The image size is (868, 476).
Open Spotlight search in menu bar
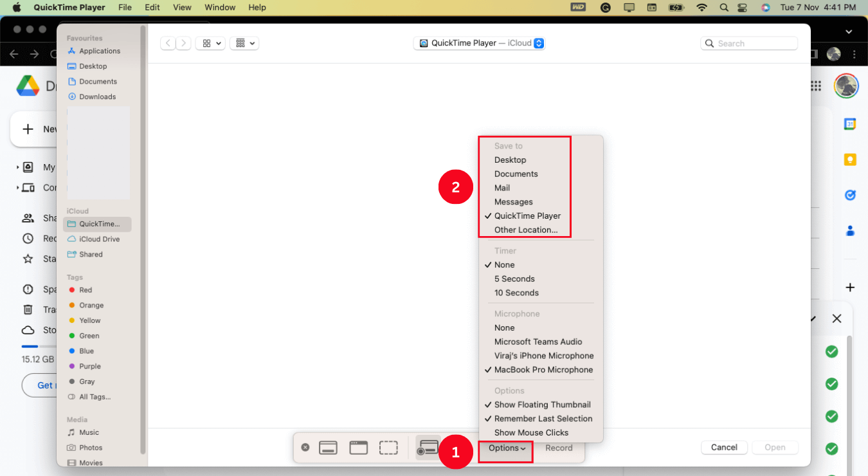[724, 8]
